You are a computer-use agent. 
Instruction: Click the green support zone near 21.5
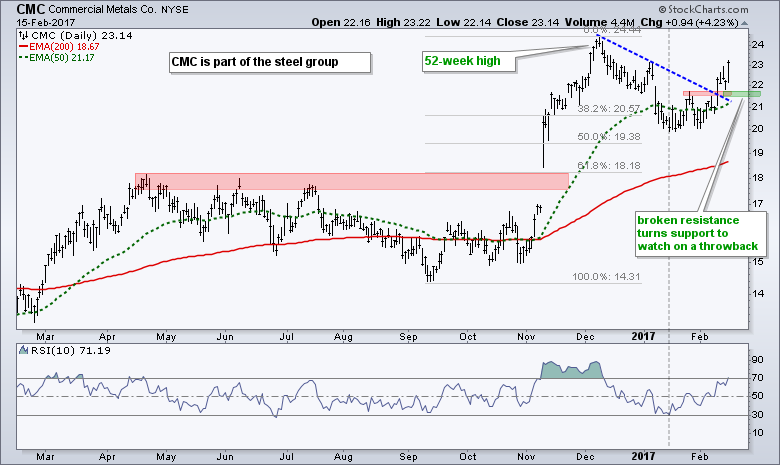pos(741,94)
